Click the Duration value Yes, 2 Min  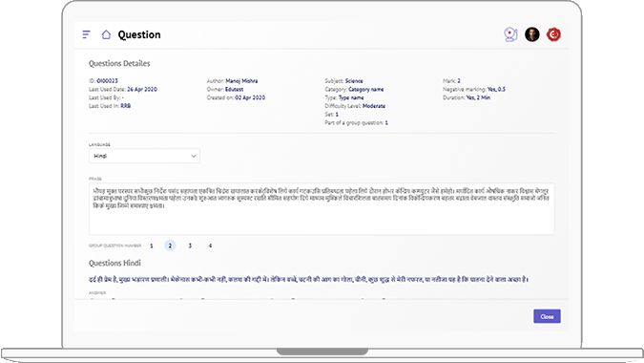tap(478, 97)
